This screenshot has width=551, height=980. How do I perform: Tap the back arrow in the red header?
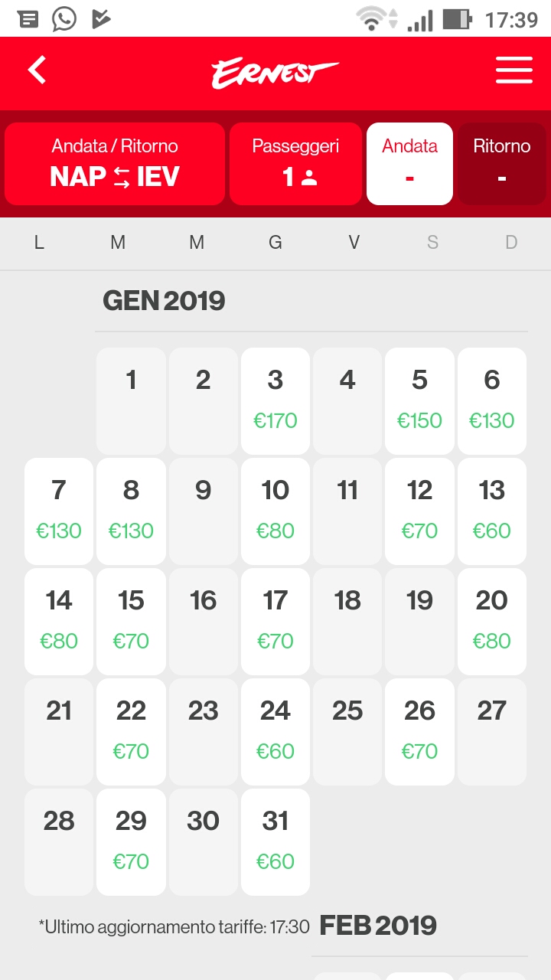click(36, 69)
